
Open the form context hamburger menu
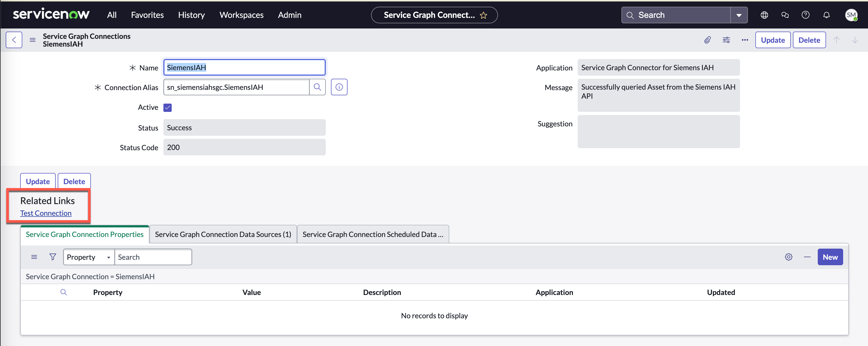(x=32, y=40)
